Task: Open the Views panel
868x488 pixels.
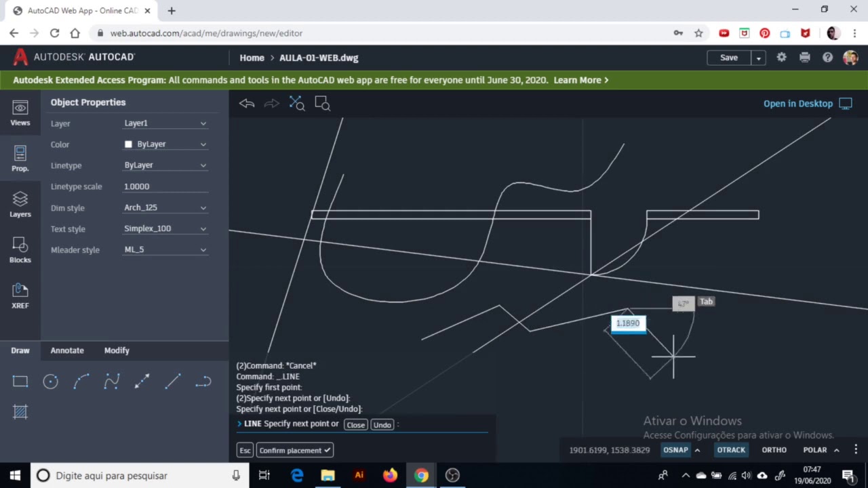Action: pyautogui.click(x=20, y=114)
